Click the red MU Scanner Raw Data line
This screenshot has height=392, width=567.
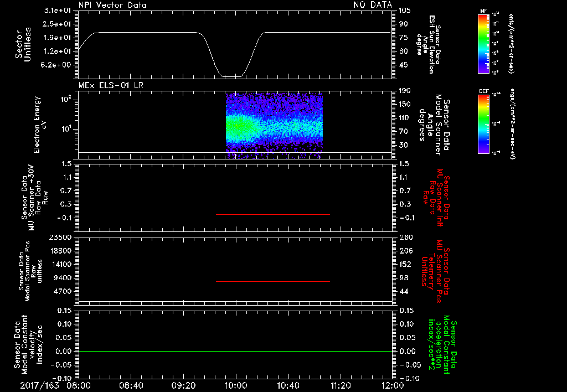tap(272, 214)
